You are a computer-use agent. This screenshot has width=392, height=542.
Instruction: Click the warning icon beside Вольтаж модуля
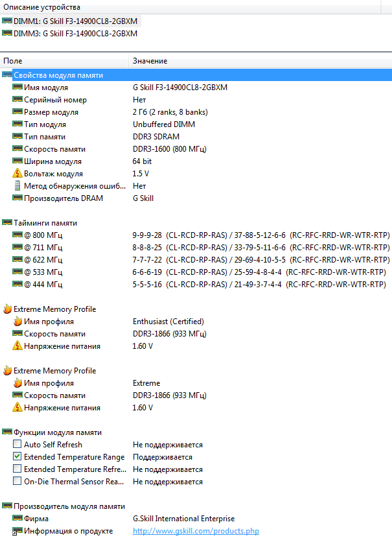tap(17, 173)
